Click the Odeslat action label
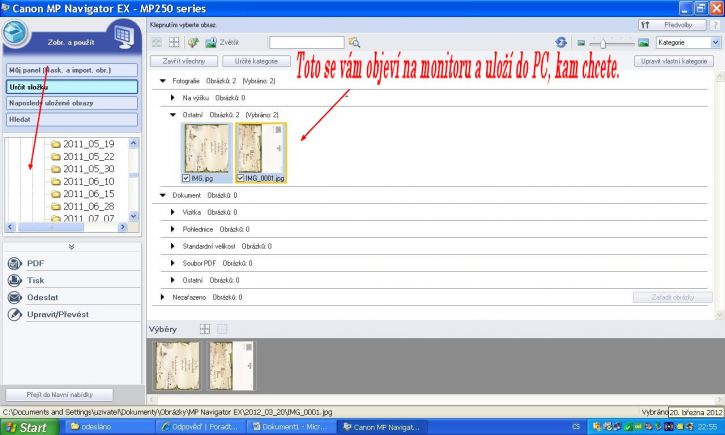Screen dimensions: 725x435 click(43, 297)
